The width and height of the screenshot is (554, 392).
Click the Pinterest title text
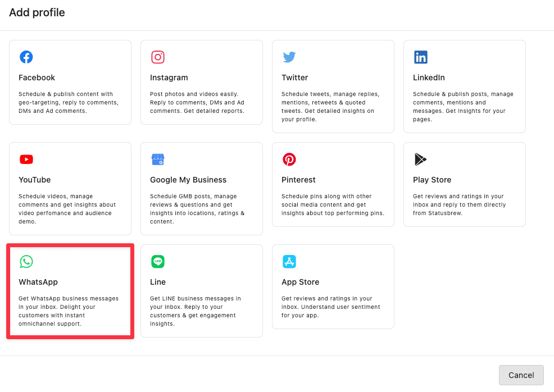[x=298, y=180]
